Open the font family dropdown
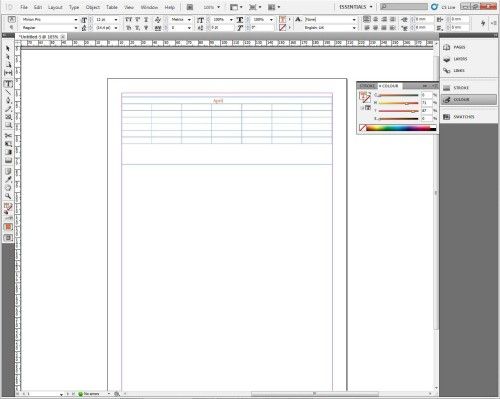 click(x=76, y=20)
